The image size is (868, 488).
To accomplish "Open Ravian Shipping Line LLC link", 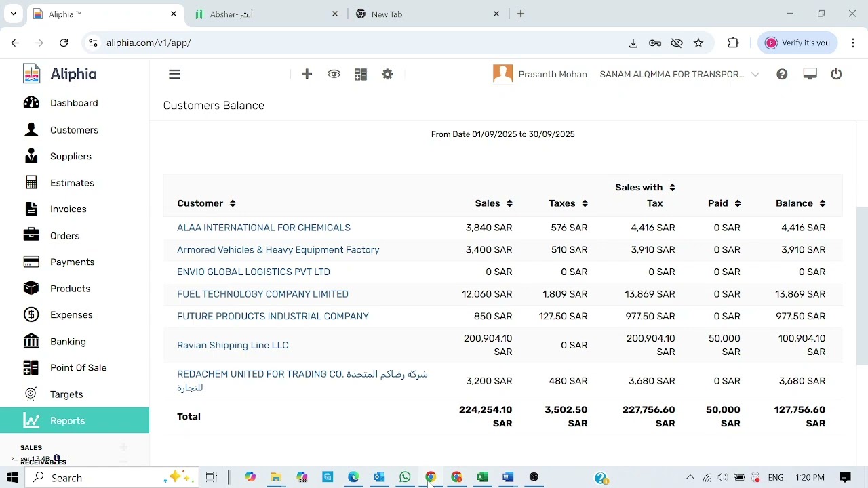I will point(233,346).
